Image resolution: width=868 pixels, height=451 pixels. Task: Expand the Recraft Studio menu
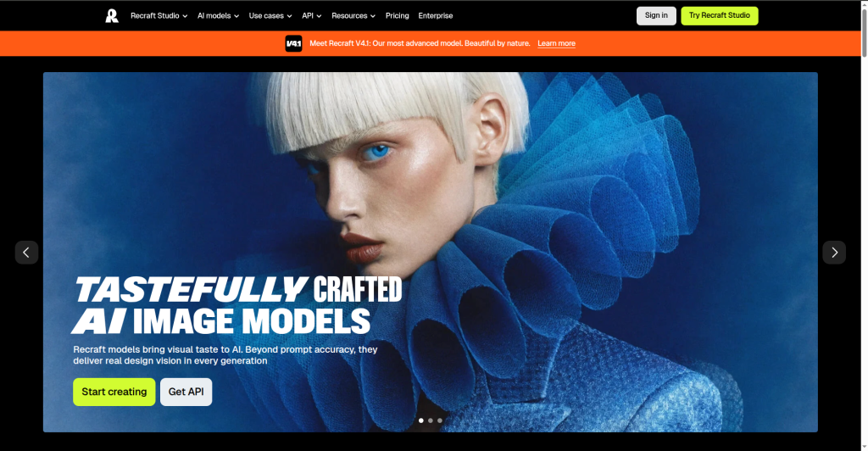coord(159,15)
